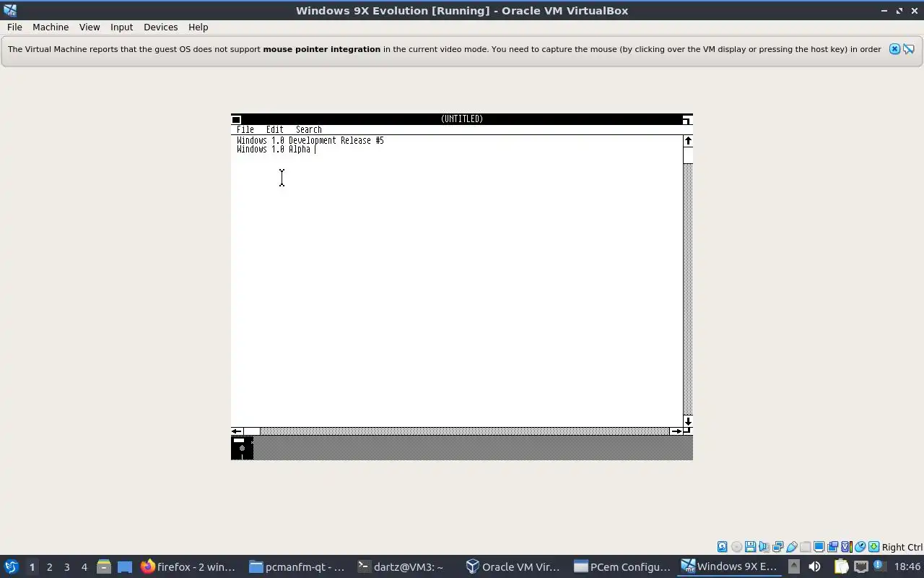Click the horizontal scrollbar thumb
This screenshot has height=578, width=924.
tap(251, 431)
